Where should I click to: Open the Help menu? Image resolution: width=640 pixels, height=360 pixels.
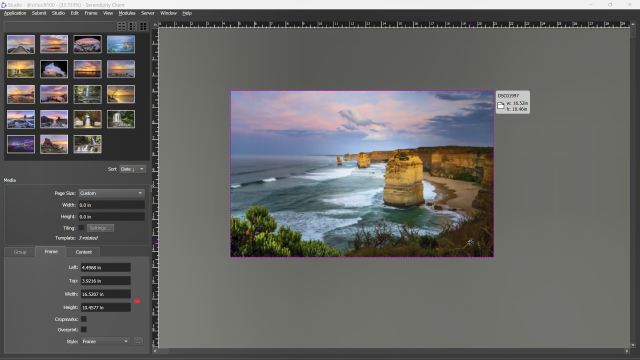(x=187, y=13)
